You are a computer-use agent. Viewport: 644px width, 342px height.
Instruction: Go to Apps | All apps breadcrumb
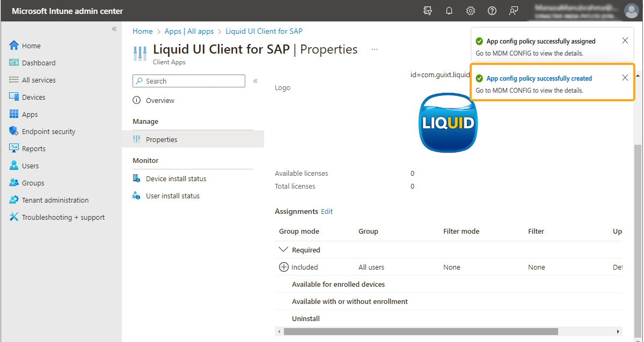click(189, 31)
